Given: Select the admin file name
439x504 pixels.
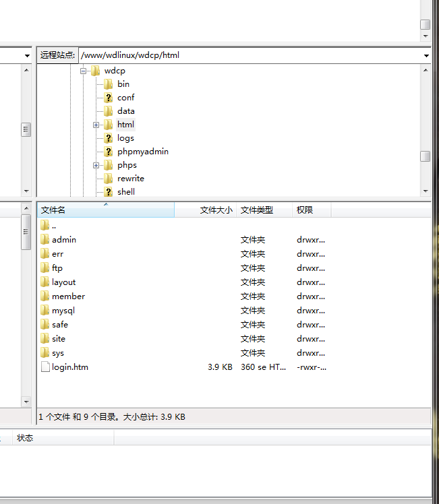Looking at the screenshot, I should pyautogui.click(x=64, y=240).
